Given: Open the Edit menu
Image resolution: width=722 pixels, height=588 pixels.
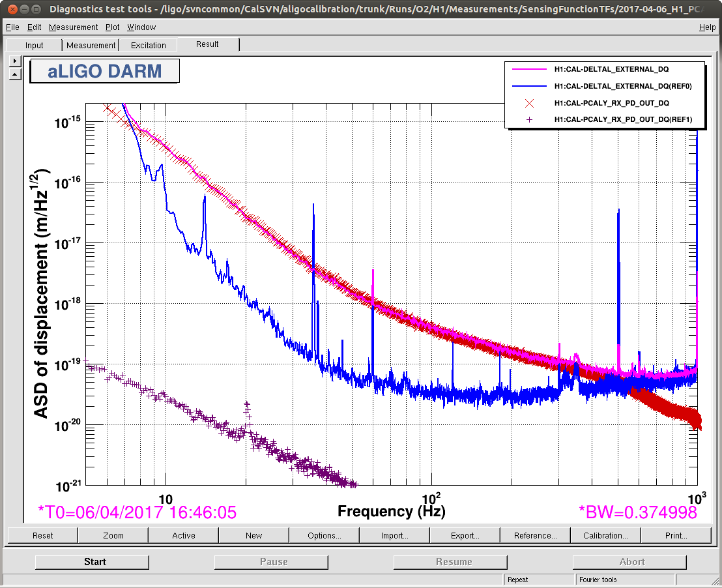Looking at the screenshot, I should (x=34, y=27).
